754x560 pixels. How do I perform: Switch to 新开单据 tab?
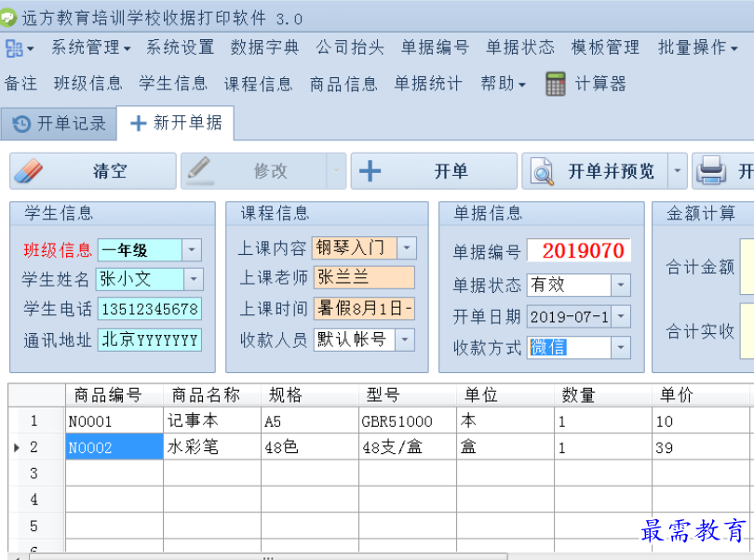click(x=176, y=123)
